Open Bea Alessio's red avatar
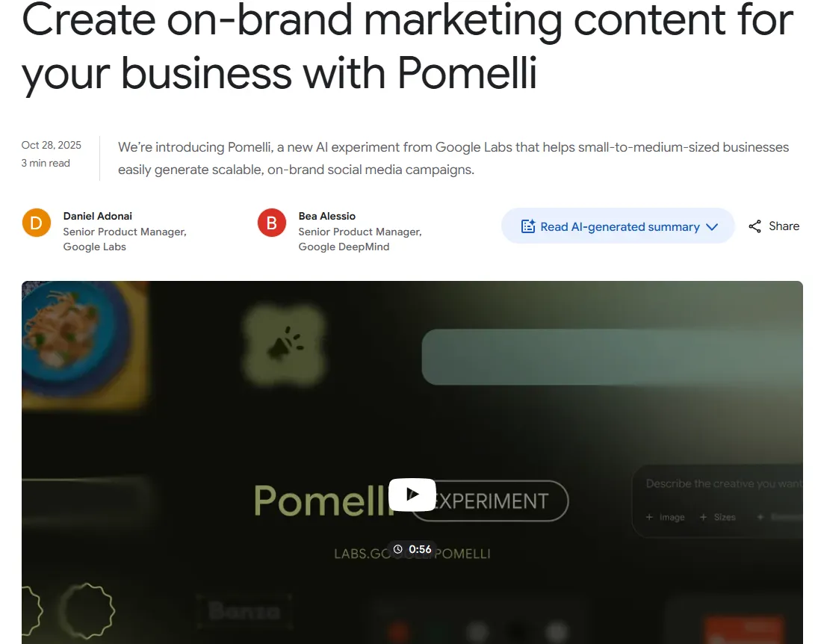Image resolution: width=818 pixels, height=644 pixels. (272, 223)
